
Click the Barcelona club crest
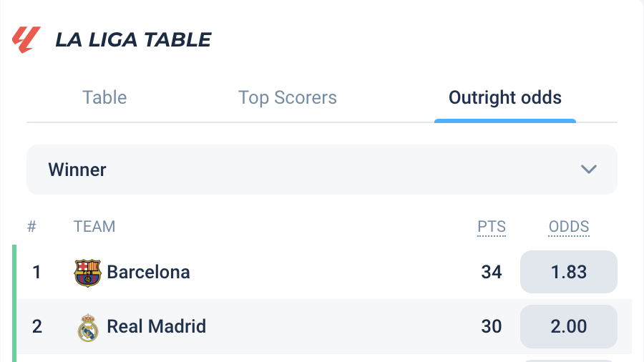point(87,273)
